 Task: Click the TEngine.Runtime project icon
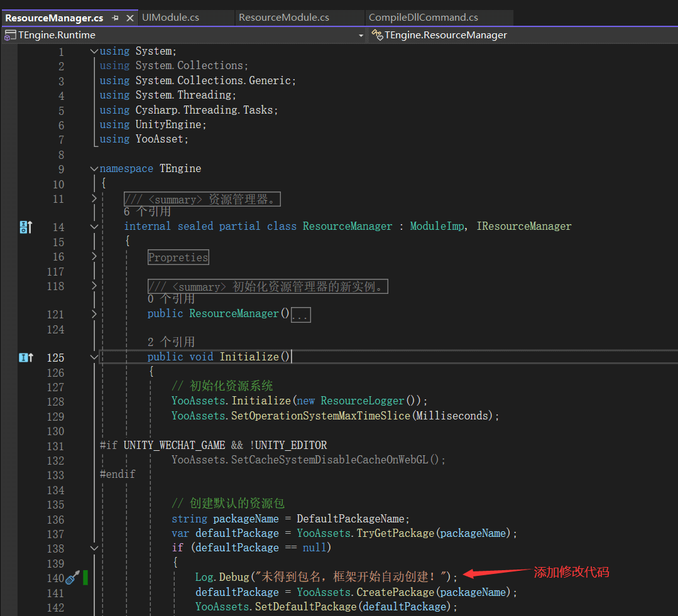[x=10, y=35]
